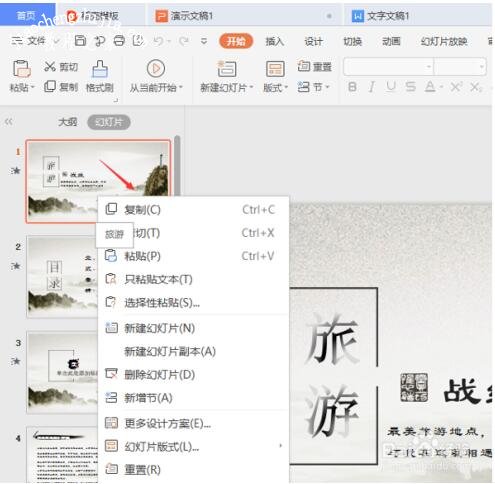Click animation star icon beside slide 3

pyautogui.click(x=16, y=361)
